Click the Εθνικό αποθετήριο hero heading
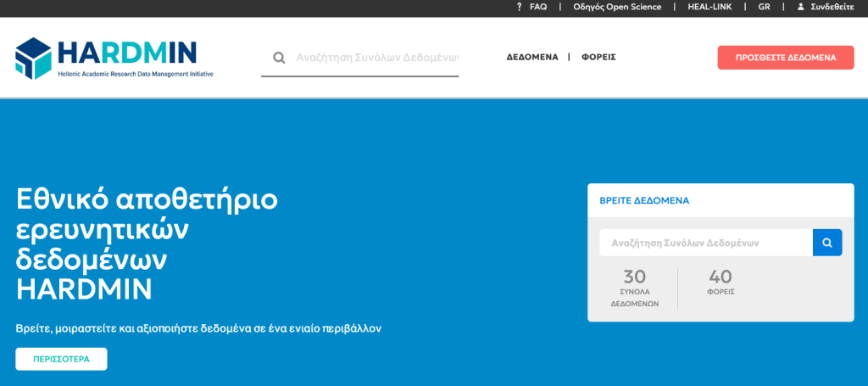This screenshot has height=386, width=868. (147, 244)
